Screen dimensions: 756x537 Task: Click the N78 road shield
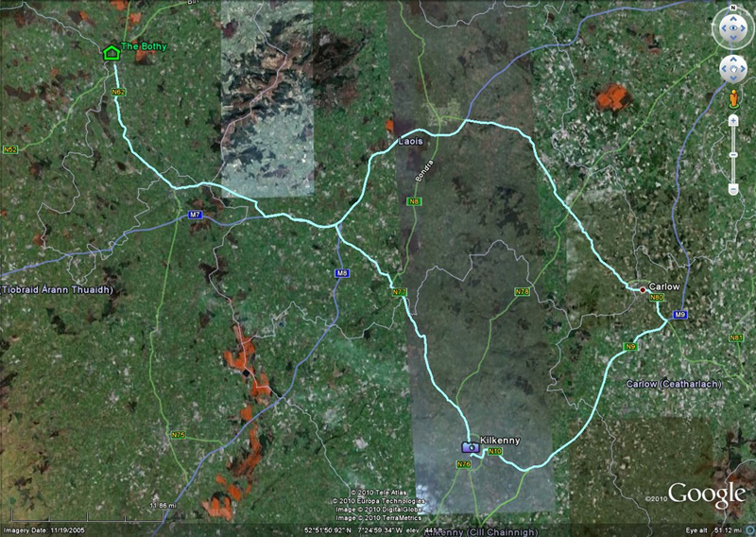(x=523, y=291)
